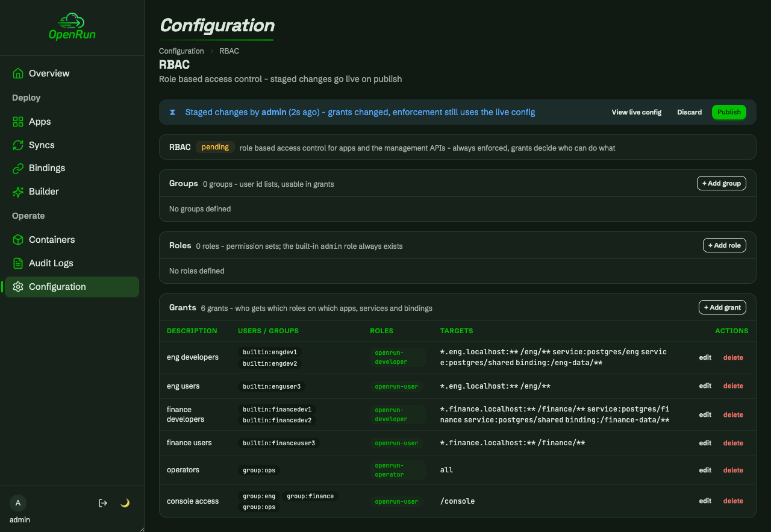Click the Bindings link icon
This screenshot has width=771, height=532.
(18, 168)
